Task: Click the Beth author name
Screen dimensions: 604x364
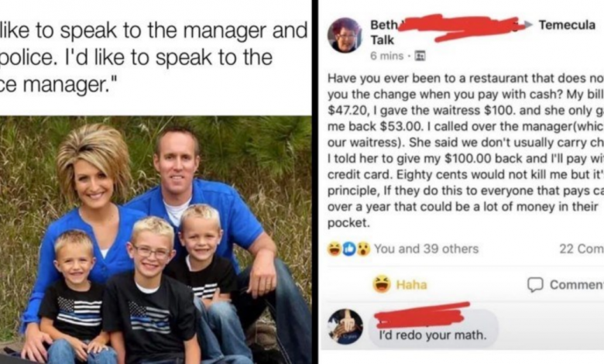Action: point(383,25)
